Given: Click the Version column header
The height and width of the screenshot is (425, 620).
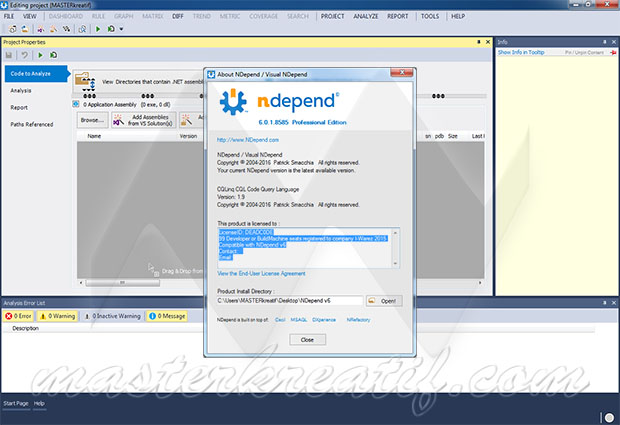Looking at the screenshot, I should [x=188, y=136].
